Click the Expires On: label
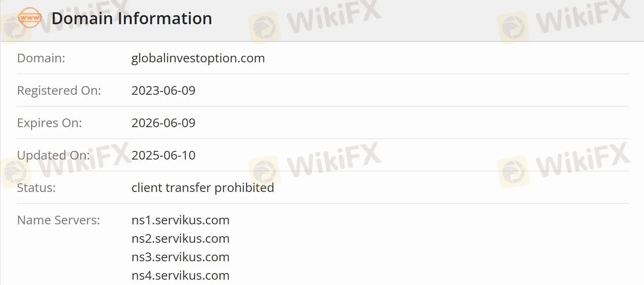The image size is (644, 285). 50,123
